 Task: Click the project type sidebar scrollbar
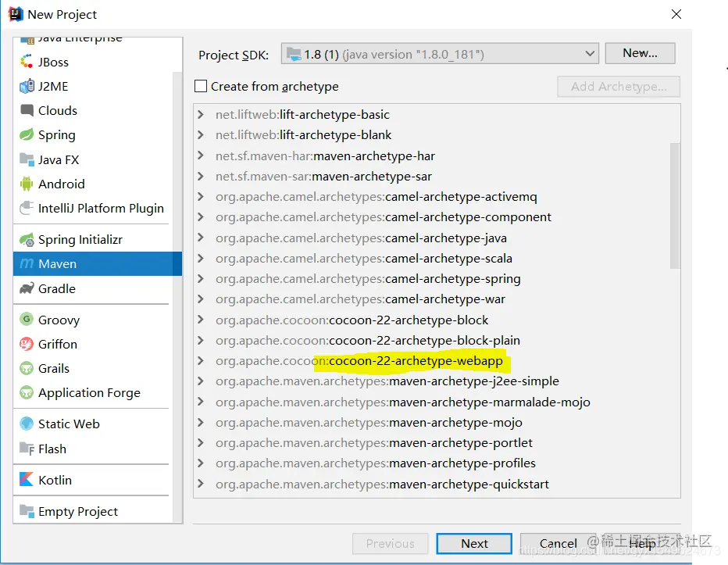click(177, 298)
